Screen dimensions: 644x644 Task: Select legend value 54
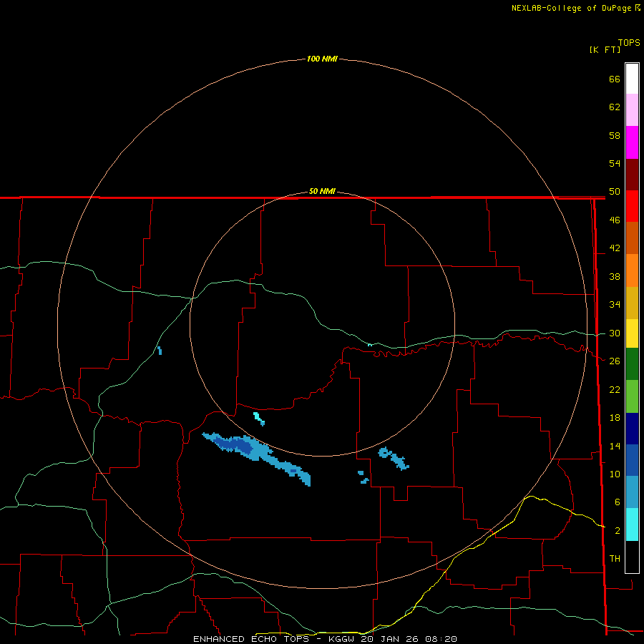[x=615, y=163]
